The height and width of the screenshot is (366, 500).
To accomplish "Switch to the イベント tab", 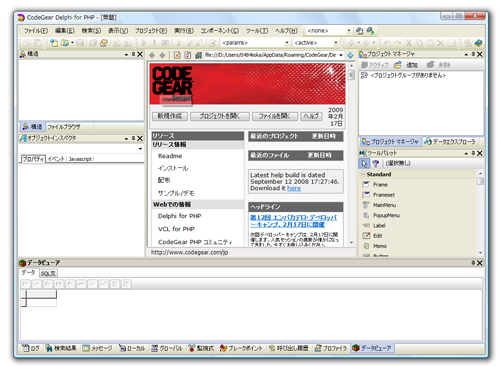I will pyautogui.click(x=56, y=159).
